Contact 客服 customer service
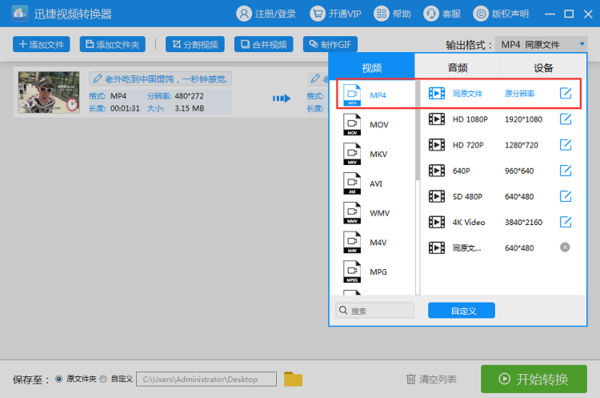The height and width of the screenshot is (398, 600). pyautogui.click(x=442, y=14)
